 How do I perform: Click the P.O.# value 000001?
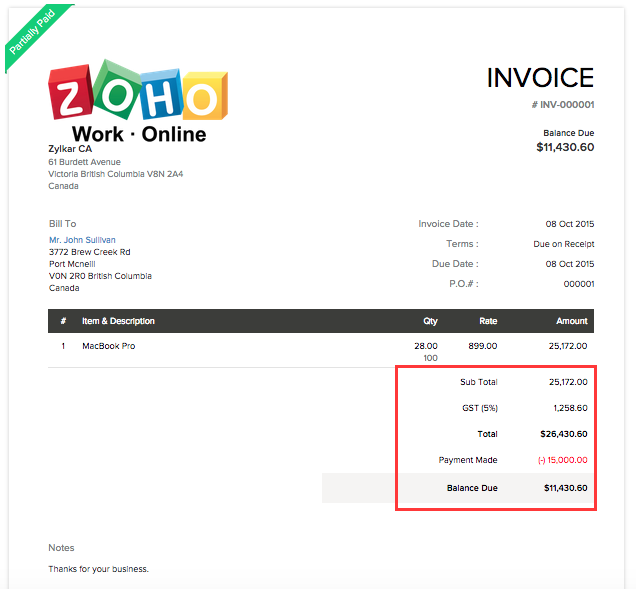point(579,284)
